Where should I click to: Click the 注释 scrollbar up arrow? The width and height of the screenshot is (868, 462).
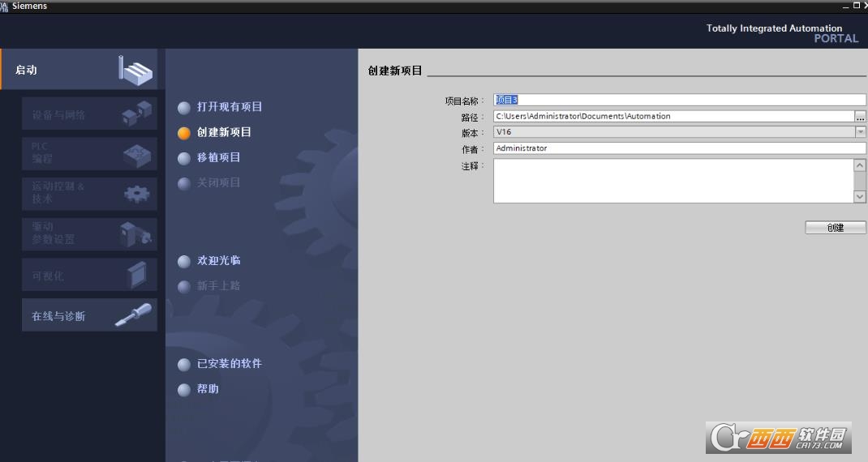(860, 165)
